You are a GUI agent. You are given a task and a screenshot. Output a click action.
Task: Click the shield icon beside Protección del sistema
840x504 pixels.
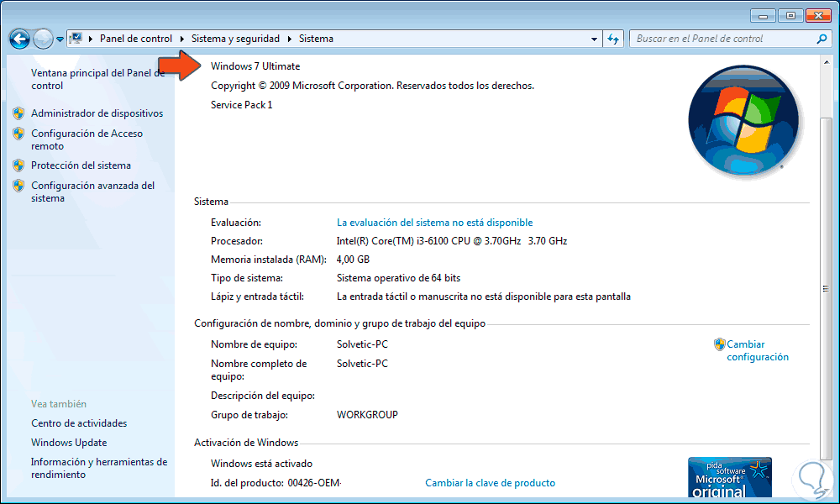coord(18,165)
